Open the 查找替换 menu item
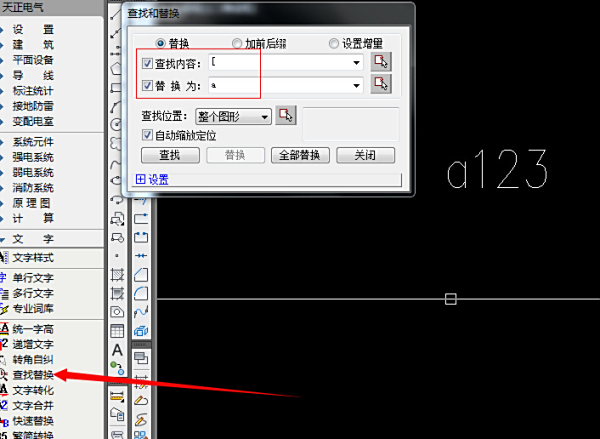Viewport: 600px width, 439px height. tap(33, 375)
